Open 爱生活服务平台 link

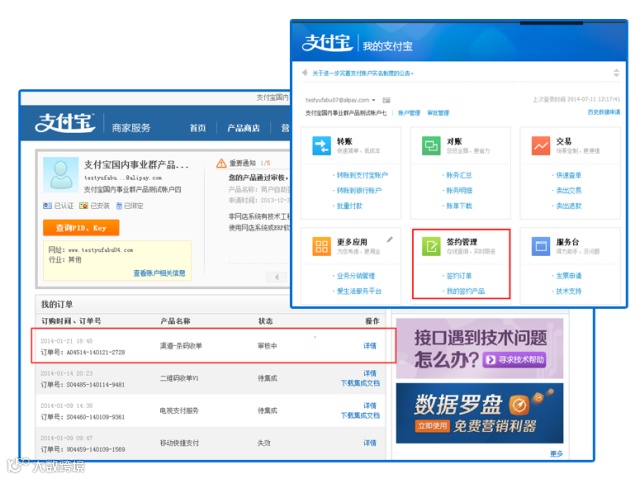pyautogui.click(x=359, y=291)
